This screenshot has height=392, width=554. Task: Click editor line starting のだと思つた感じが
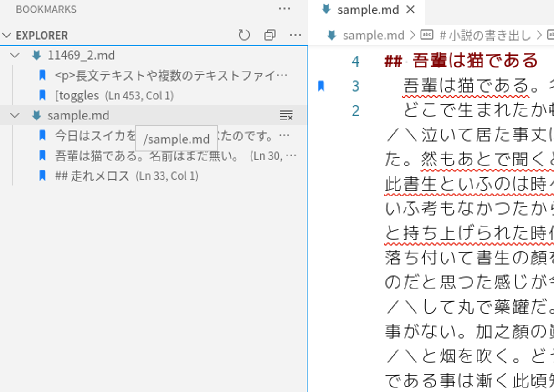pos(469,283)
